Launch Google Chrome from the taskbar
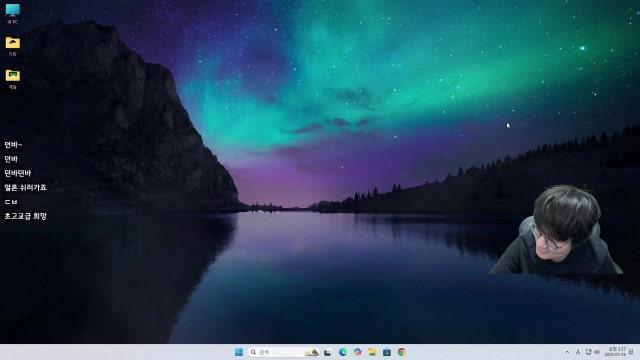640x360 pixels. tap(402, 352)
